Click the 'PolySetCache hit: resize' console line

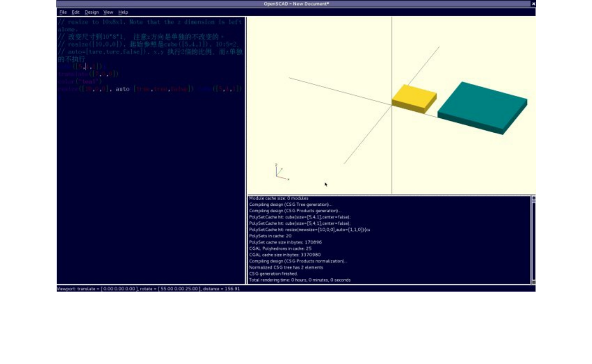[x=309, y=230]
